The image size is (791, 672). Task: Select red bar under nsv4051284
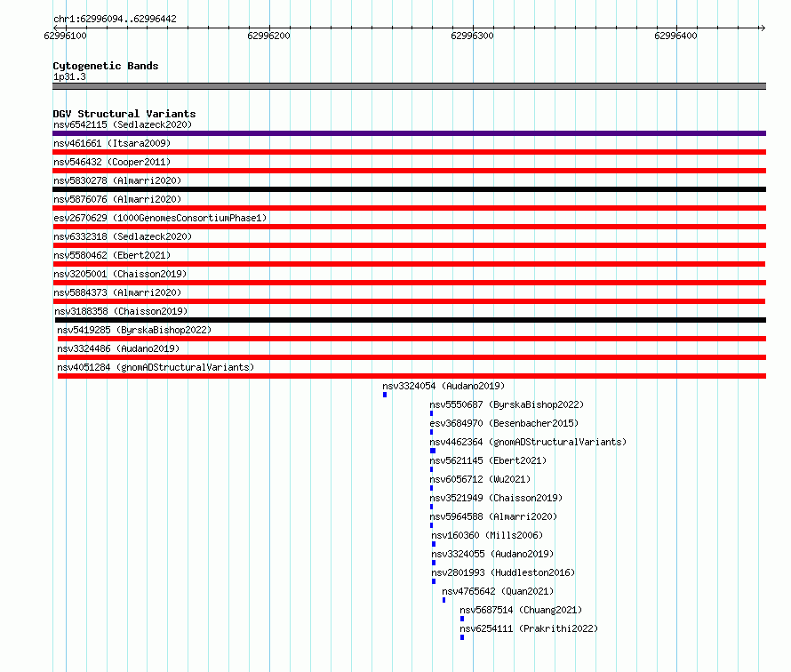[x=411, y=376]
